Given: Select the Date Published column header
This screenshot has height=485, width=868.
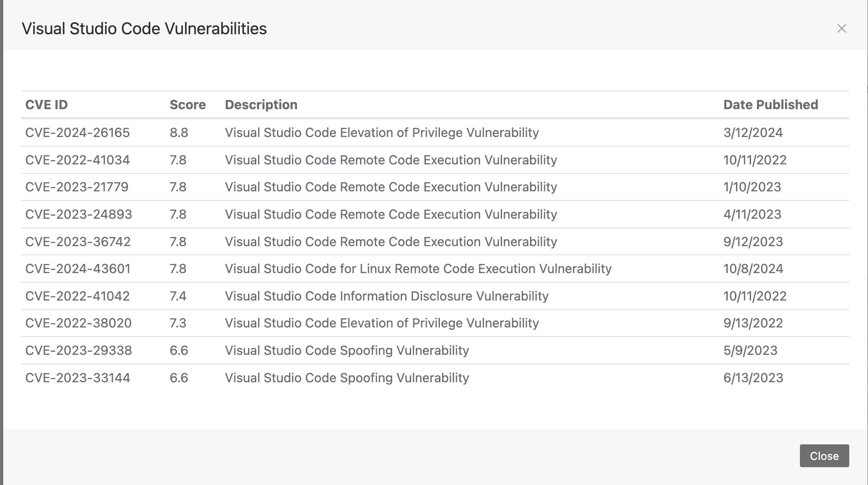Looking at the screenshot, I should click(771, 105).
